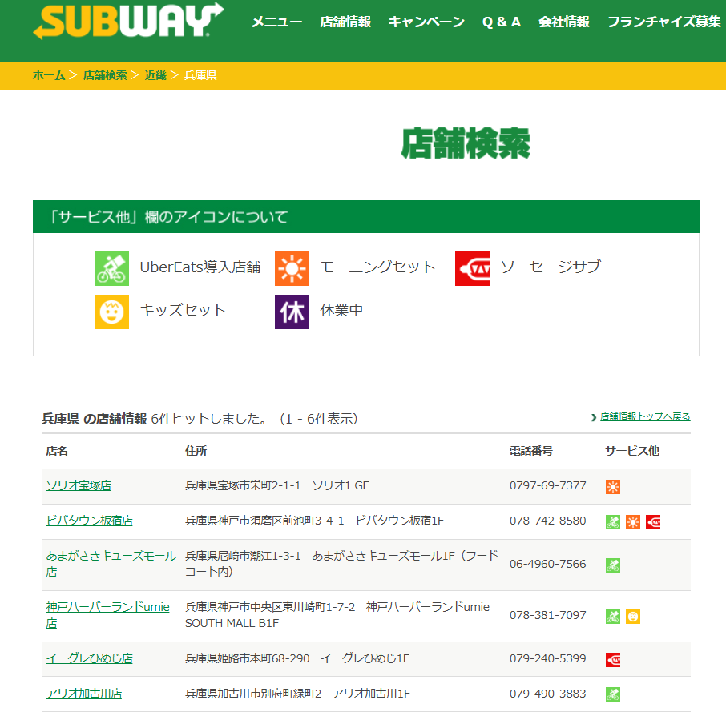Image resolution: width=726 pixels, height=728 pixels.
Task: Open the ソリオ宝塚店 store link
Action: [x=79, y=485]
